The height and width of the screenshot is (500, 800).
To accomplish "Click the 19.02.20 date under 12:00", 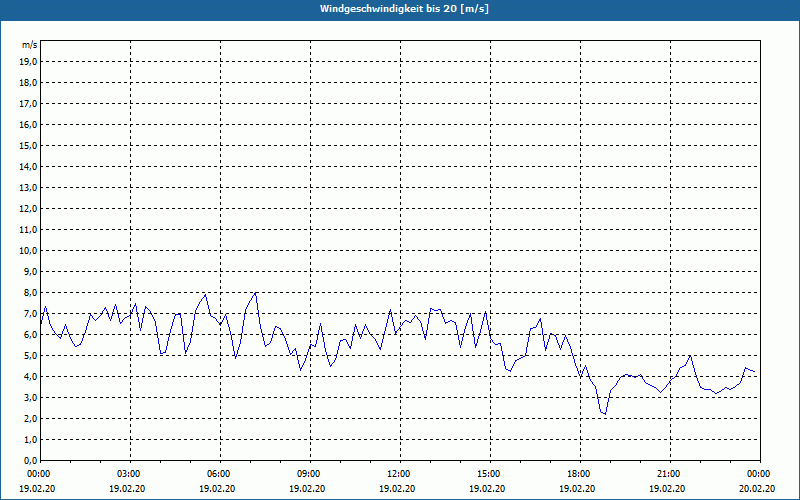I will (397, 489).
